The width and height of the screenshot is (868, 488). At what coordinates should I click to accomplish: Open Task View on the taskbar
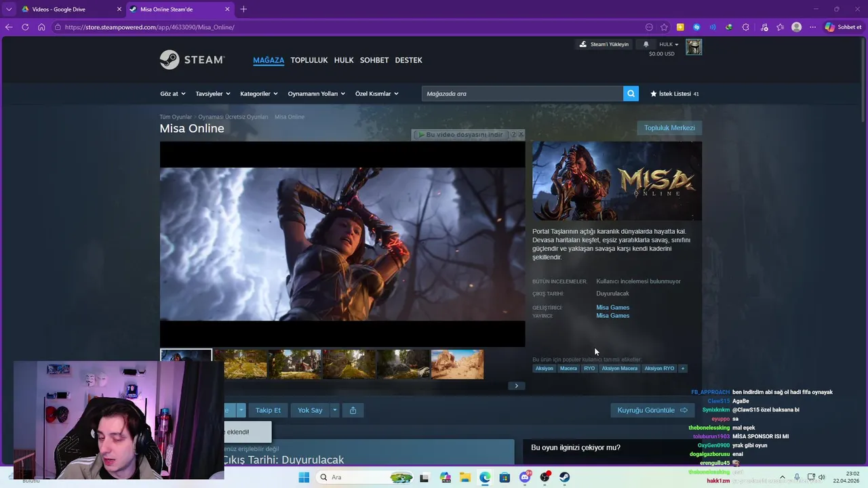point(424,477)
